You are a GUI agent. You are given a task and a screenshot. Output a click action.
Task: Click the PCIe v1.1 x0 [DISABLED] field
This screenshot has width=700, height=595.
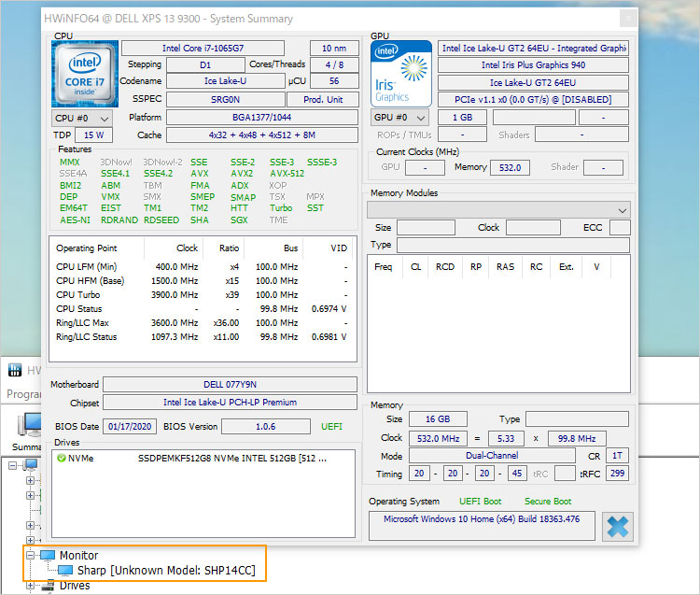coord(533,100)
